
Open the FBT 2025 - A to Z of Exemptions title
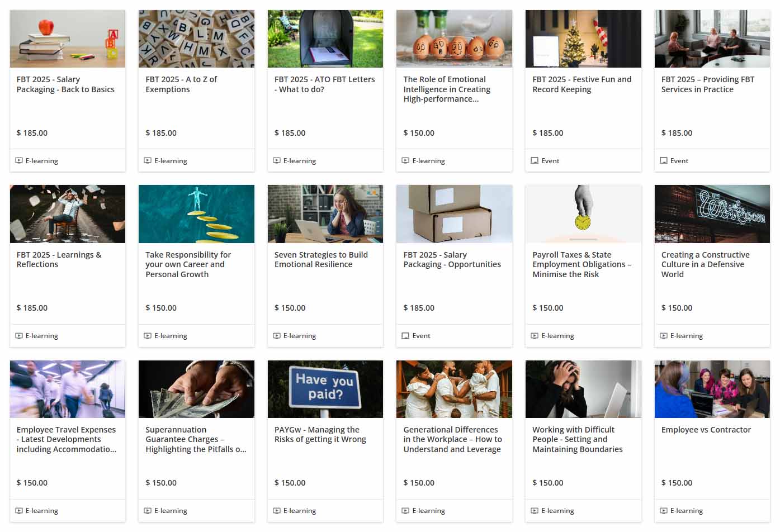pos(181,84)
